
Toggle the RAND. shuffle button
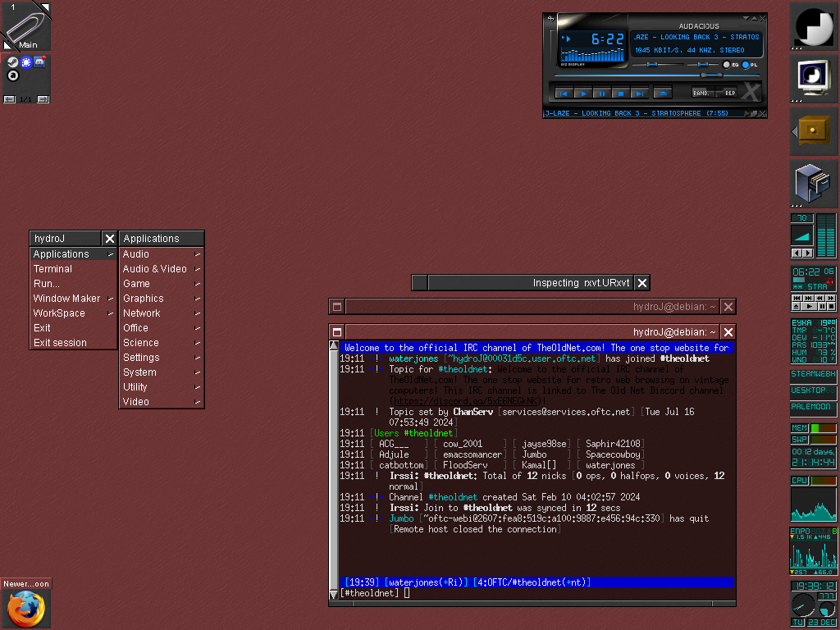click(701, 93)
